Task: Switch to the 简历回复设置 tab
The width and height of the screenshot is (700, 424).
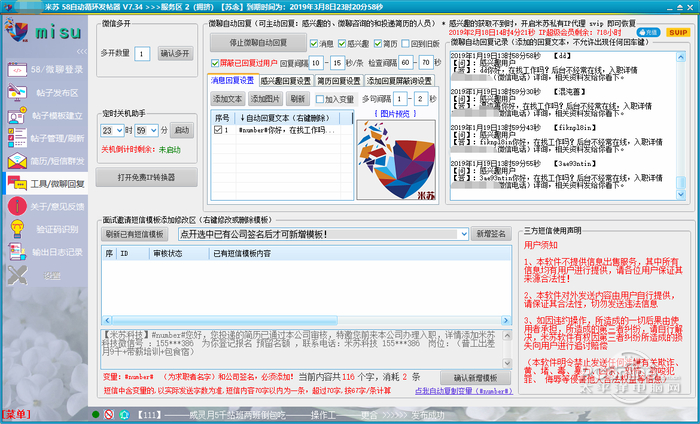Action: pyautogui.click(x=339, y=81)
